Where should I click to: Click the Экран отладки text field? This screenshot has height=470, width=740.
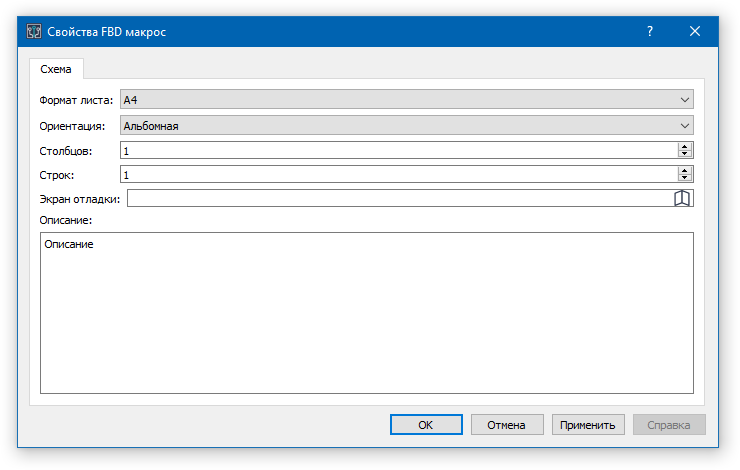[400, 198]
